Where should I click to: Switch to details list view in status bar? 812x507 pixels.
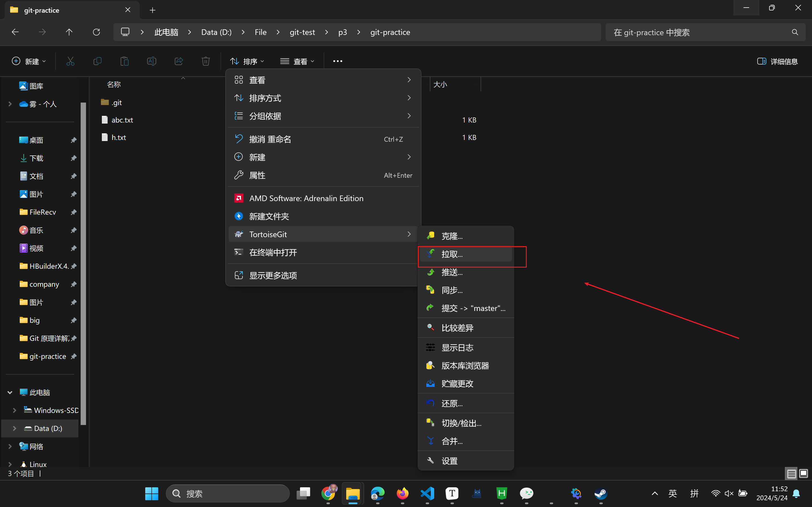791,473
